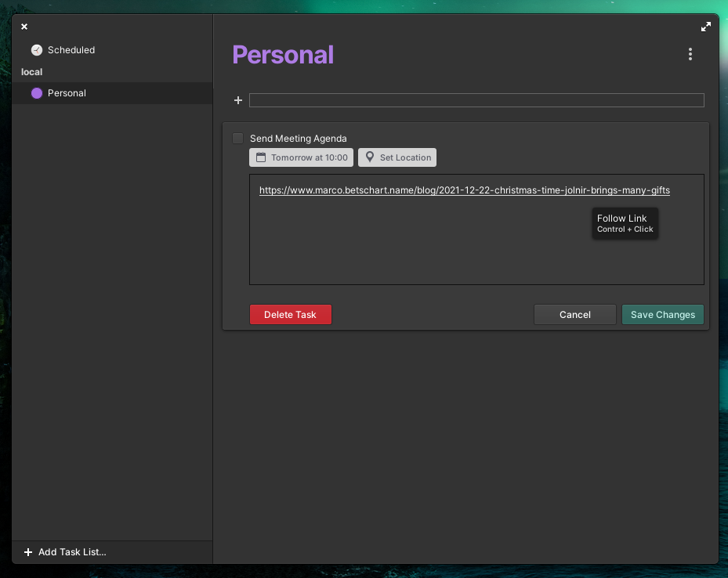728x578 pixels.
Task: Check the Send Meeting Agenda checkbox
Action: [x=237, y=138]
